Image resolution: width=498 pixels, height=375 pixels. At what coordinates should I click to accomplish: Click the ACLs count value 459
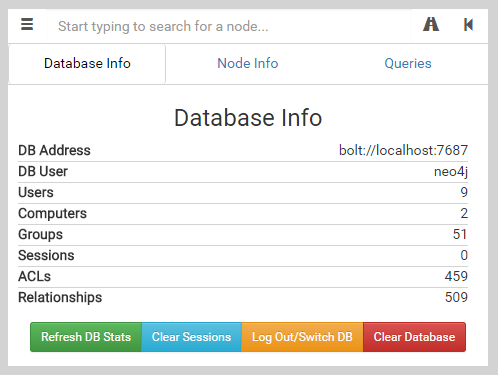pyautogui.click(x=456, y=276)
